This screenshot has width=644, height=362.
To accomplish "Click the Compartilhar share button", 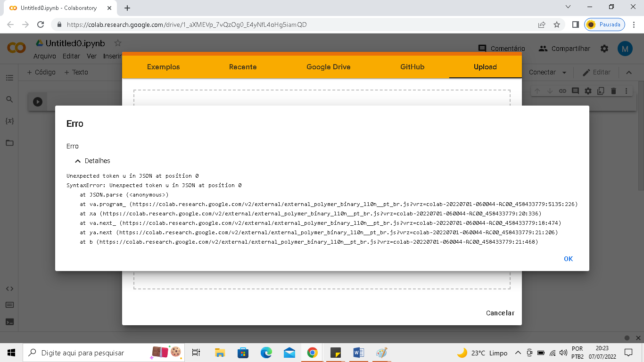I will tap(564, 49).
